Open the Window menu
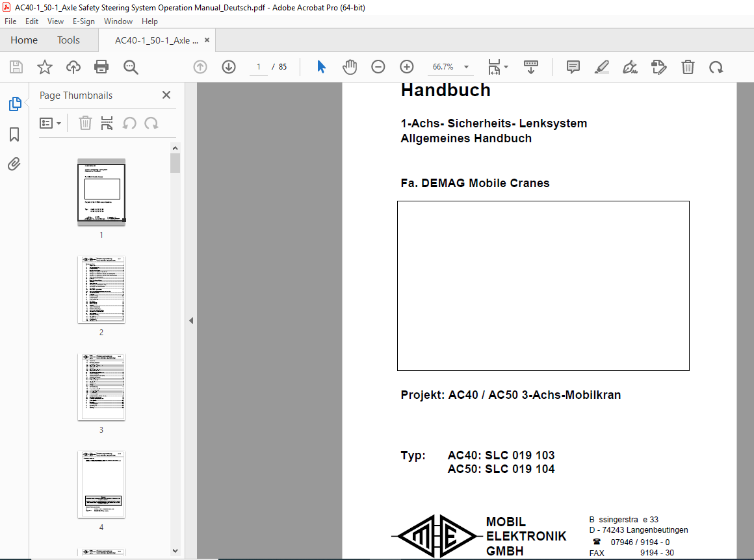The image size is (754, 560). pyautogui.click(x=118, y=21)
